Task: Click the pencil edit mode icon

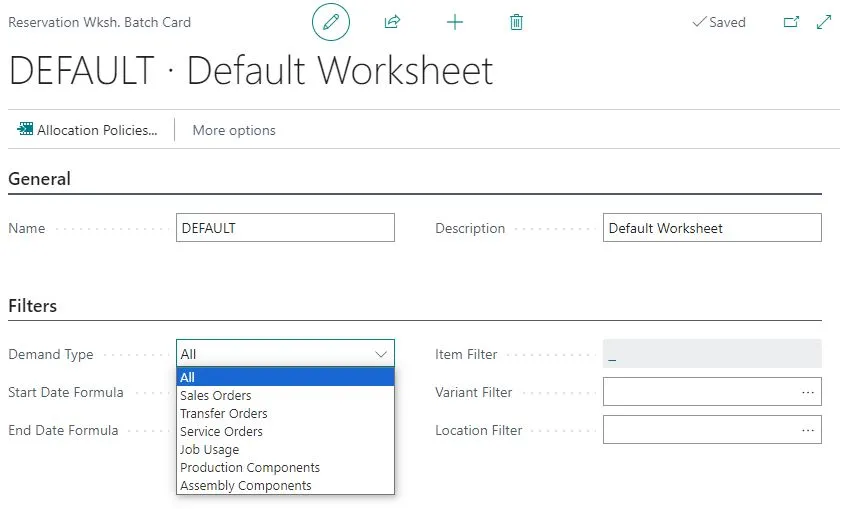Action: pyautogui.click(x=331, y=22)
